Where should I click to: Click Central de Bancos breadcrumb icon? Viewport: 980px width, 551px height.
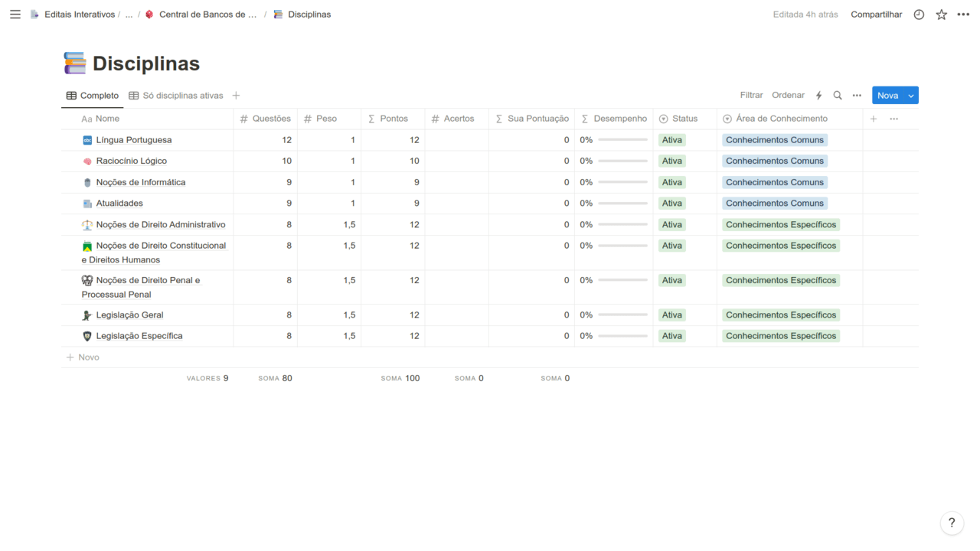[x=149, y=15]
